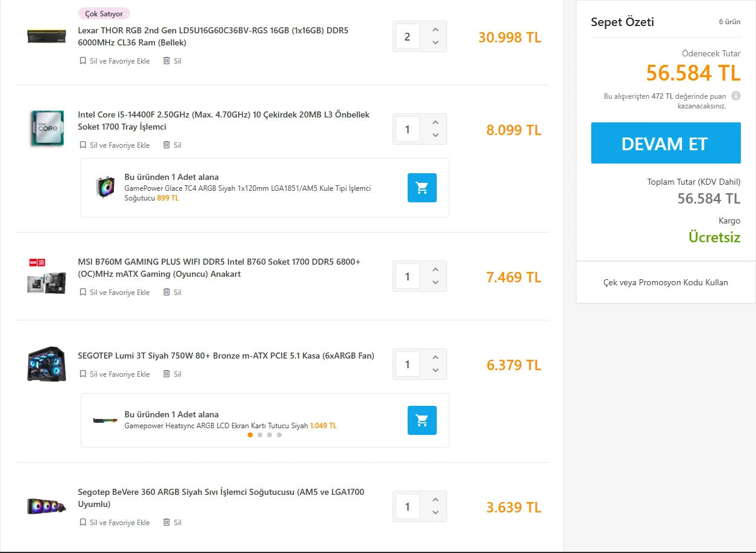Add GamePower Glace TC4 cooler to cart
756x553 pixels.
pos(422,188)
